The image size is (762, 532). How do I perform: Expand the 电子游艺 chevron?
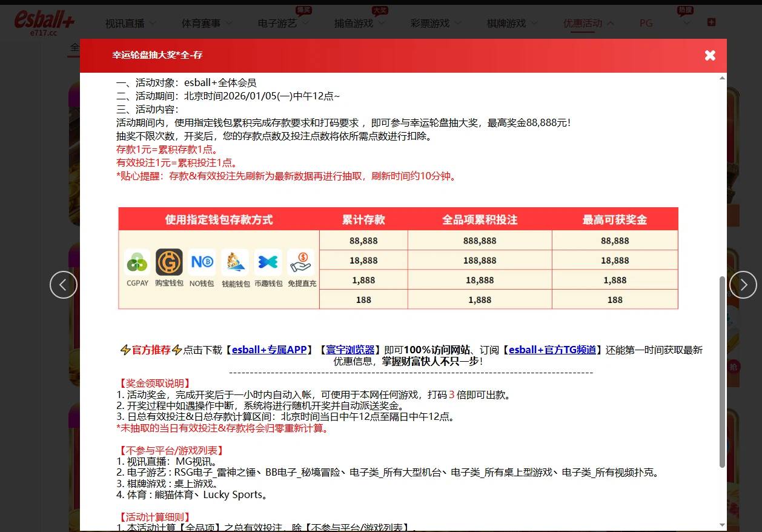click(x=305, y=23)
